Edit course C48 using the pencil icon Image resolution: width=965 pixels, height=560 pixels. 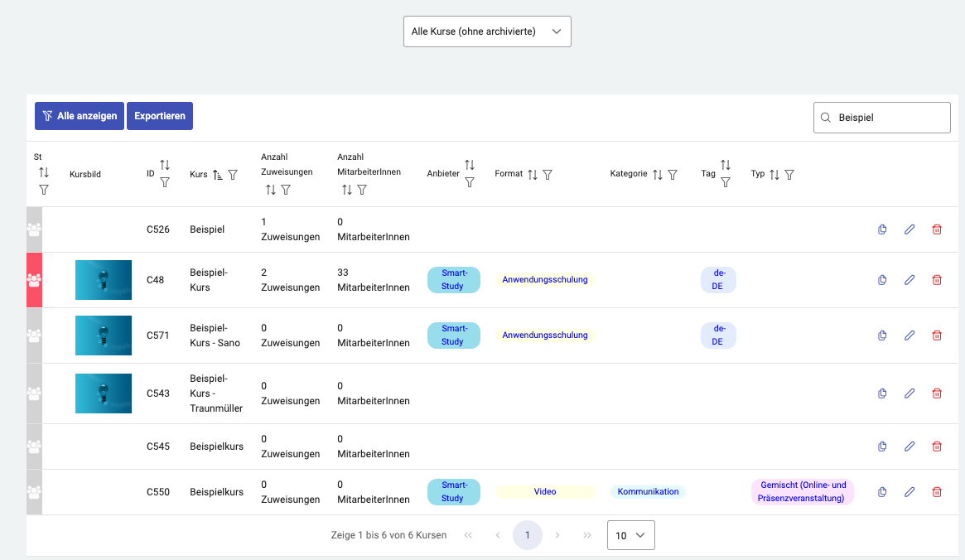click(910, 280)
